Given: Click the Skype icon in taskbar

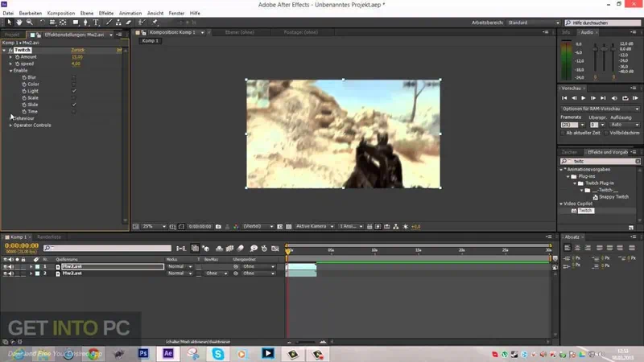Looking at the screenshot, I should (219, 352).
